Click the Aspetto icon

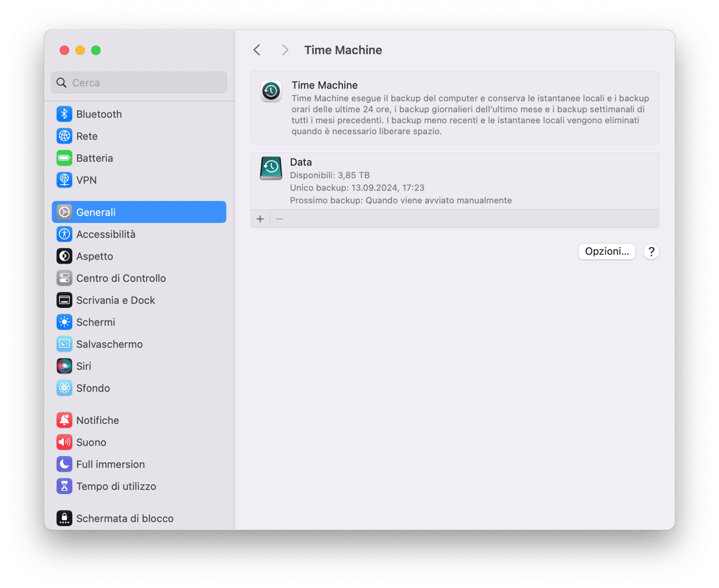(x=64, y=256)
